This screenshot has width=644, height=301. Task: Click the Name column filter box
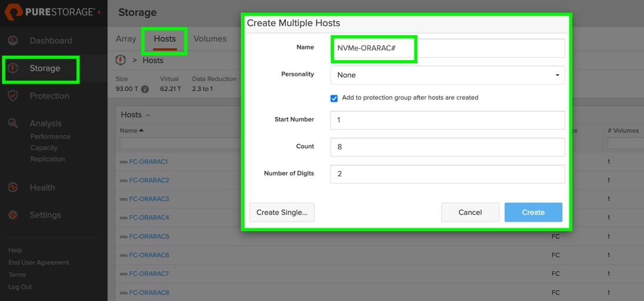pos(181,143)
